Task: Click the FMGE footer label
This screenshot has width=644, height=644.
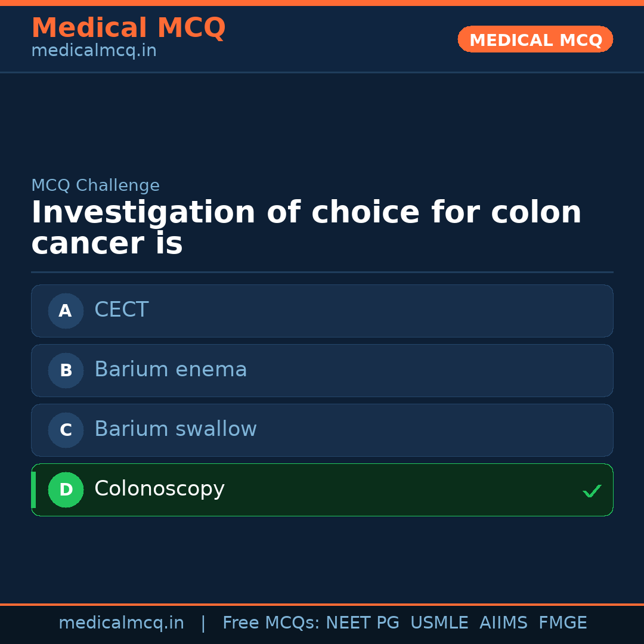Action: (x=562, y=623)
